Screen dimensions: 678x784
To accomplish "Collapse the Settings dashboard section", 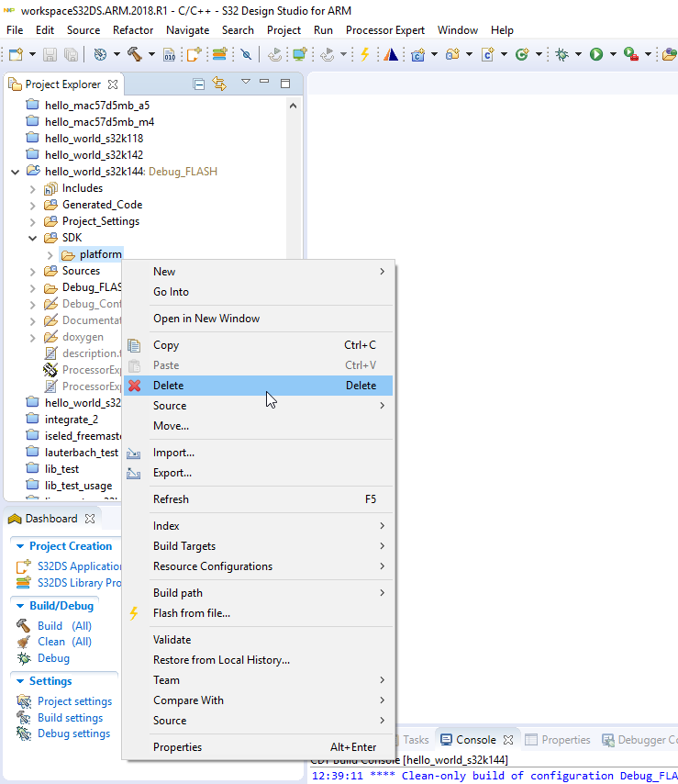I will (x=20, y=681).
